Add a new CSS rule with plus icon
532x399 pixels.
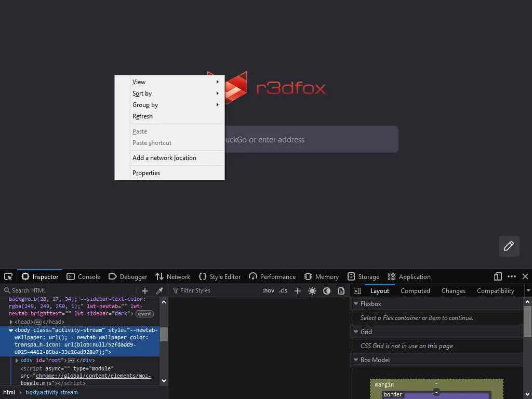click(298, 291)
